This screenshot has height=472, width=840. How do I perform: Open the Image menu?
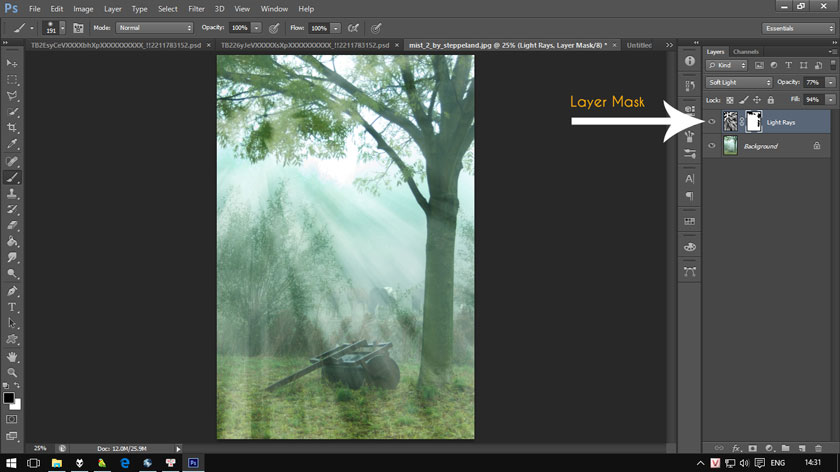[x=83, y=9]
